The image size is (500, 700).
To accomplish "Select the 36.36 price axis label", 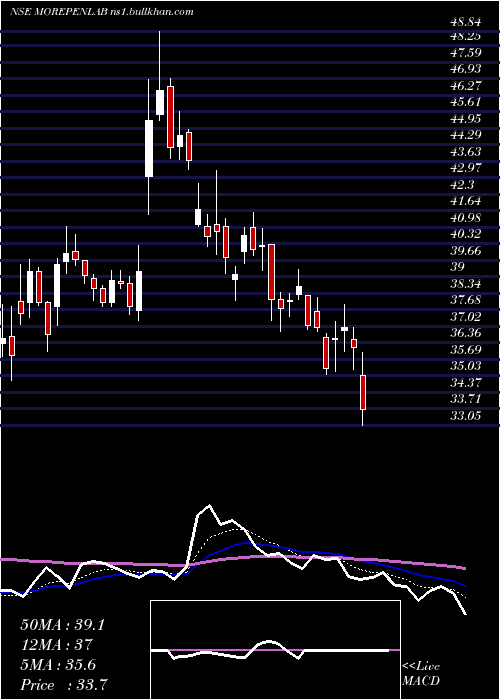I will click(x=464, y=333).
